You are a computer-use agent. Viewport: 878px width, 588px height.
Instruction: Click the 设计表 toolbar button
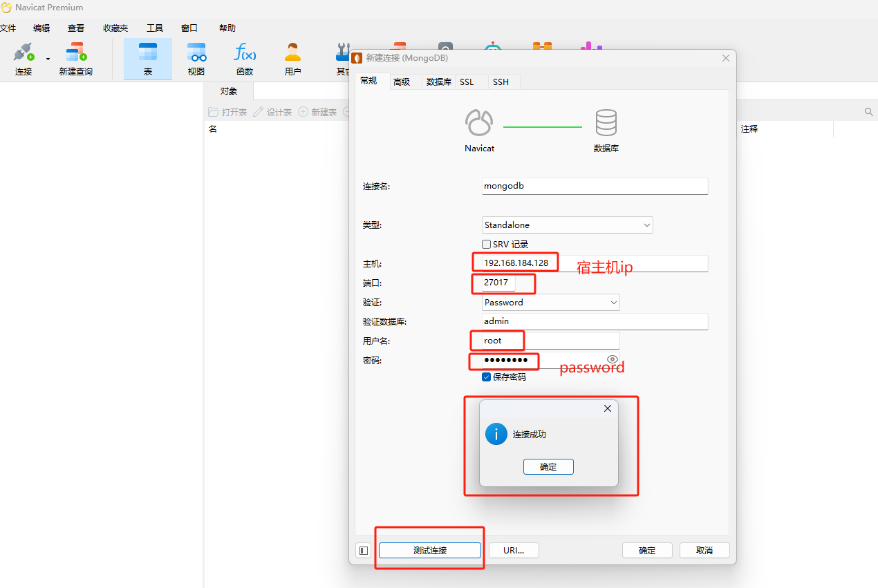pos(272,112)
